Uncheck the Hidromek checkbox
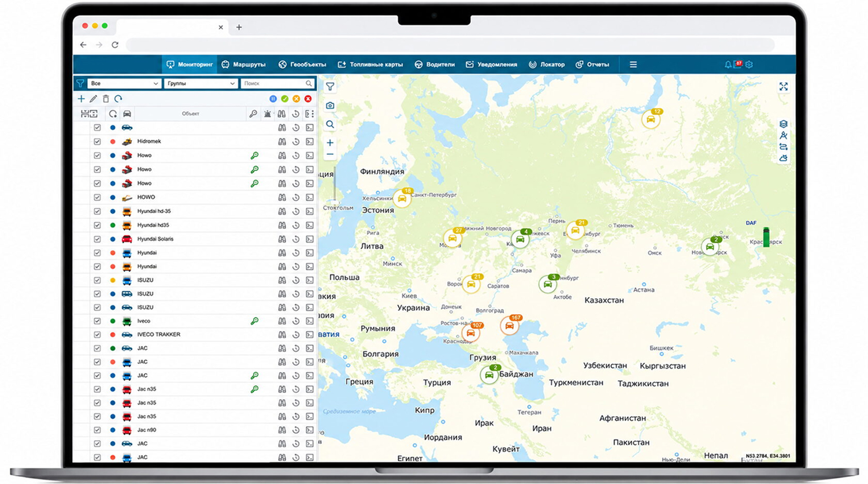The width and height of the screenshot is (868, 484). click(x=97, y=142)
